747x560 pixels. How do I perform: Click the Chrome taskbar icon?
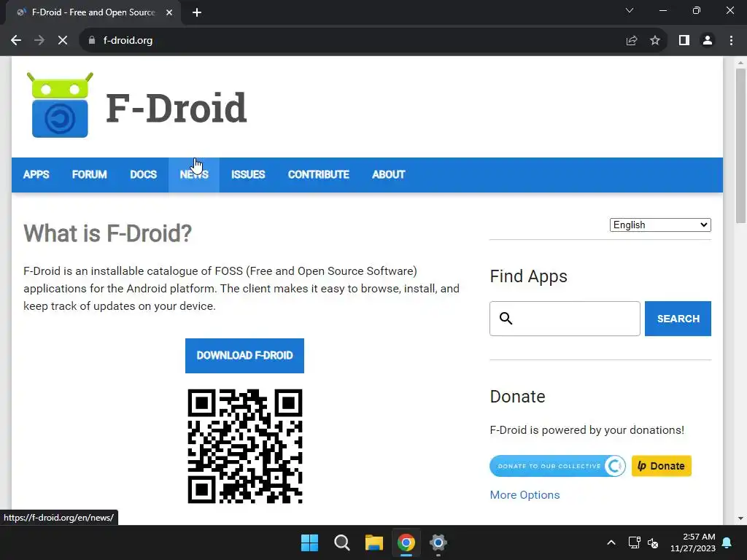click(406, 542)
